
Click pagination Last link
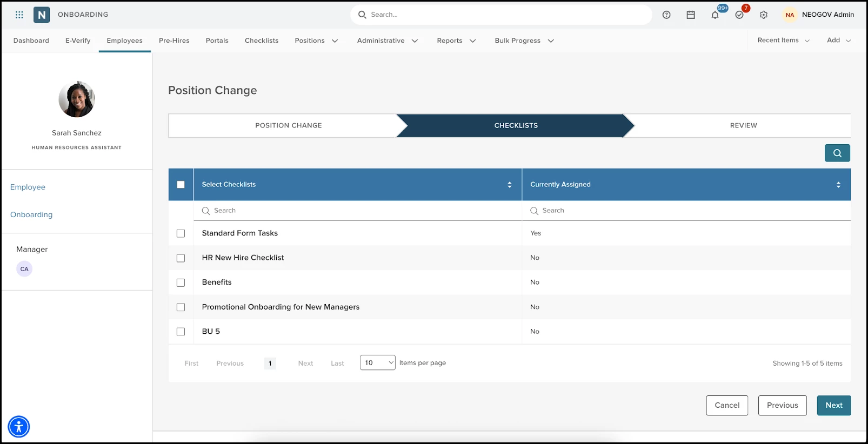pos(338,364)
